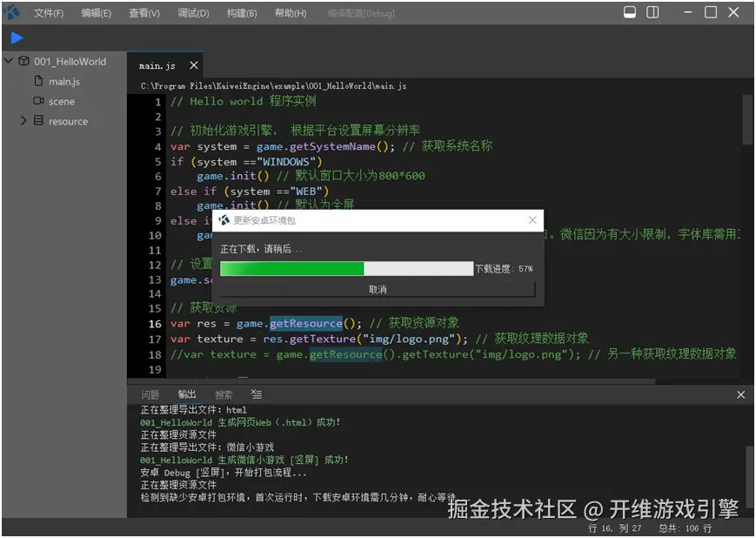
Task: Click the editor vertical scrollbar
Action: 747,119
